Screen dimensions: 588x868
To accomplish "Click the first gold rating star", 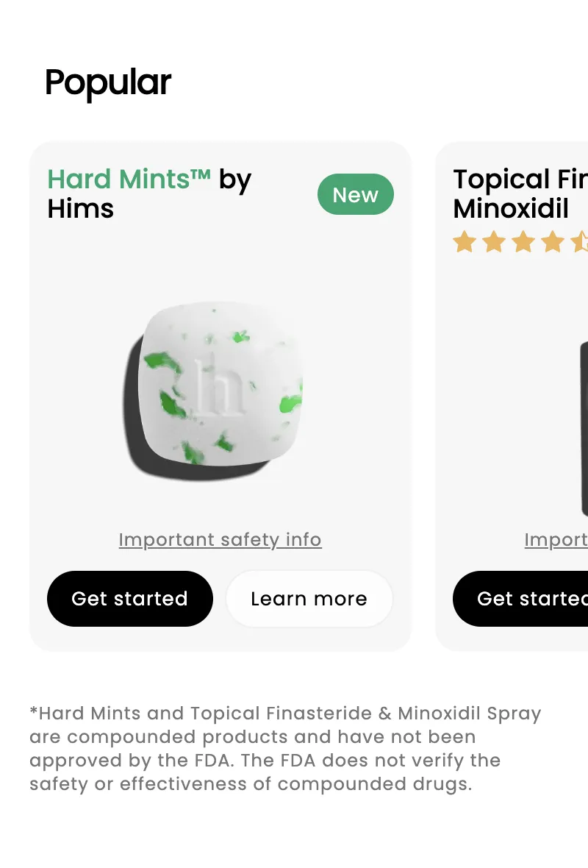I will coord(465,242).
